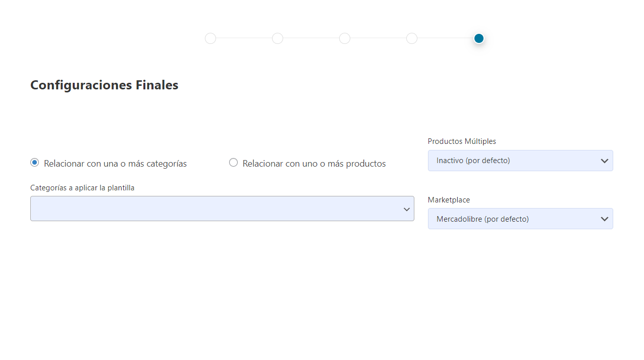
Task: Click the active fifth step dot
Action: pos(479,38)
